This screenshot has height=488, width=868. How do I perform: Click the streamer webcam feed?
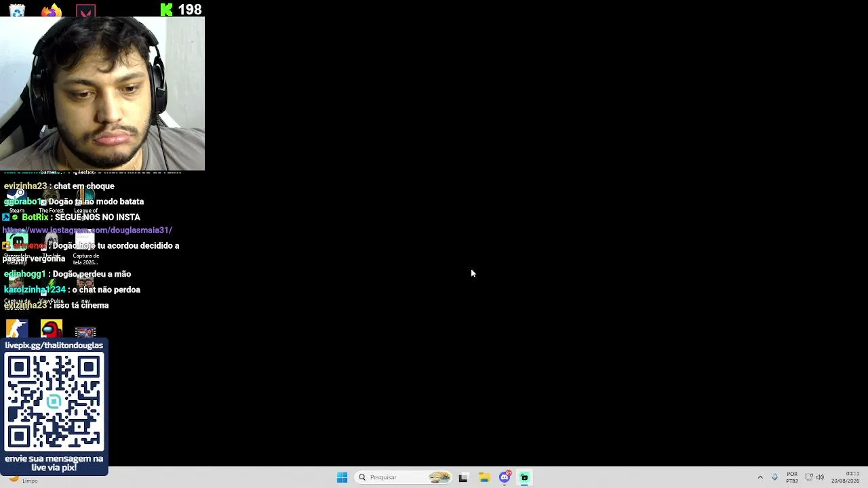[x=102, y=94]
